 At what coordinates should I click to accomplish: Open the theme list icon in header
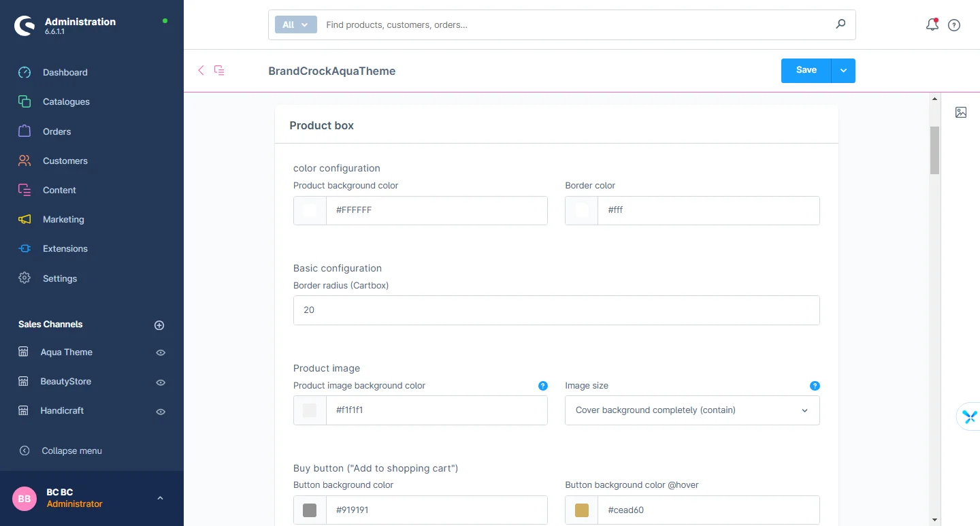click(x=219, y=70)
